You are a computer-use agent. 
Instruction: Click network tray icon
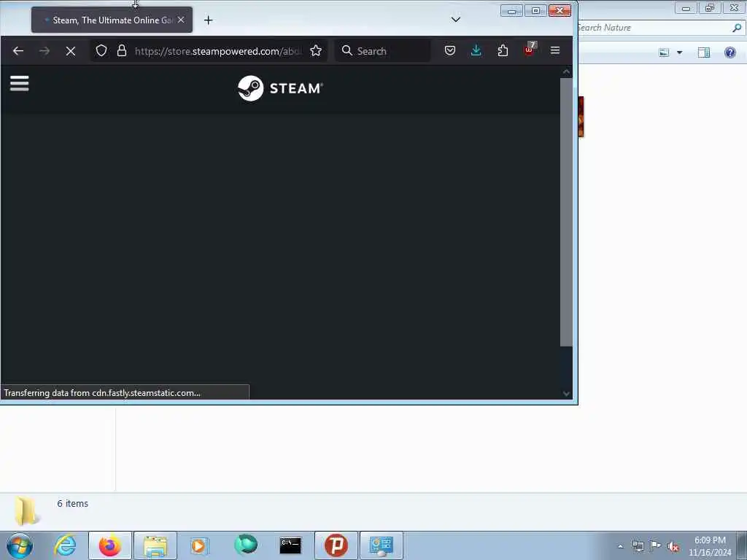coord(638,546)
